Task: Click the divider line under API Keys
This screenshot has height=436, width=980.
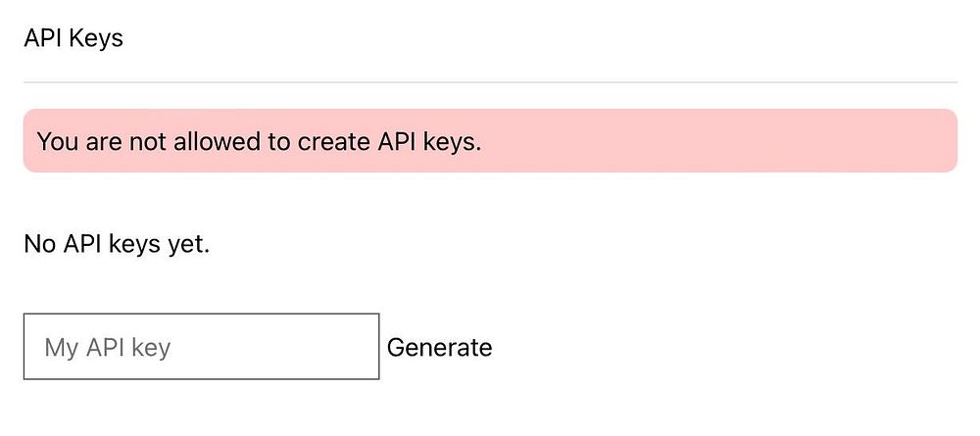Action: pyautogui.click(x=490, y=82)
